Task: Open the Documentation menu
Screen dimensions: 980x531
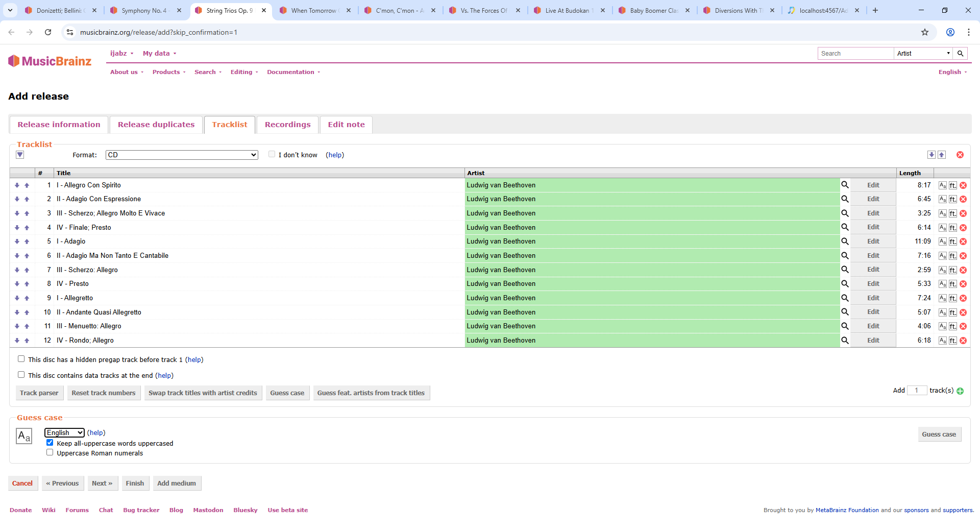Action: 293,72
